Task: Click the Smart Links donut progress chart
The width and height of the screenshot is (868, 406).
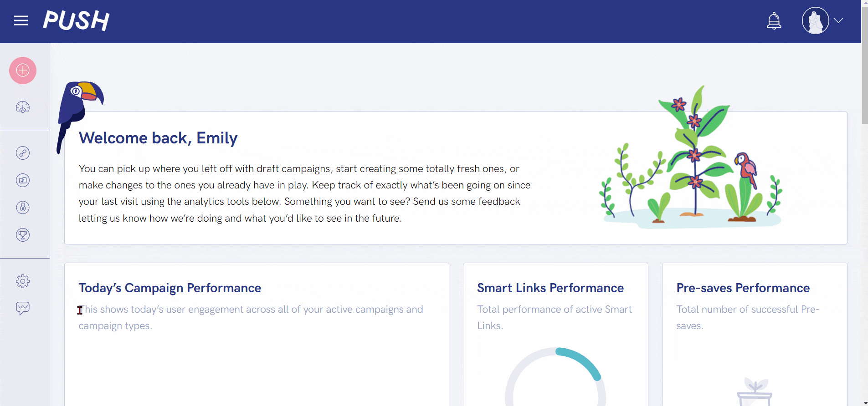Action: (x=555, y=377)
